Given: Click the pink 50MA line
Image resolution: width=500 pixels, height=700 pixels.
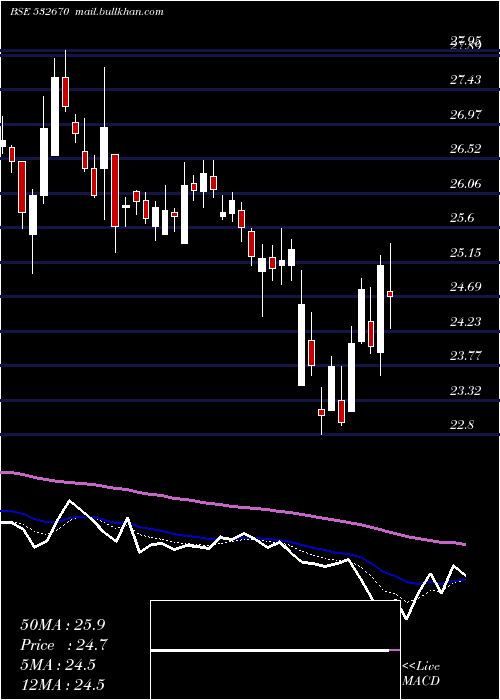Looking at the screenshot, I should (232, 506).
